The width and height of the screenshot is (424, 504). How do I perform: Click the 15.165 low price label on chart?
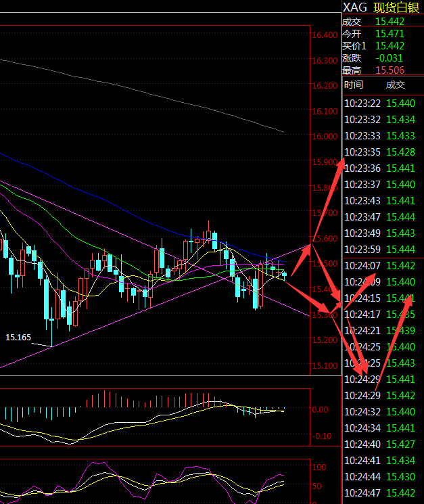[19, 336]
